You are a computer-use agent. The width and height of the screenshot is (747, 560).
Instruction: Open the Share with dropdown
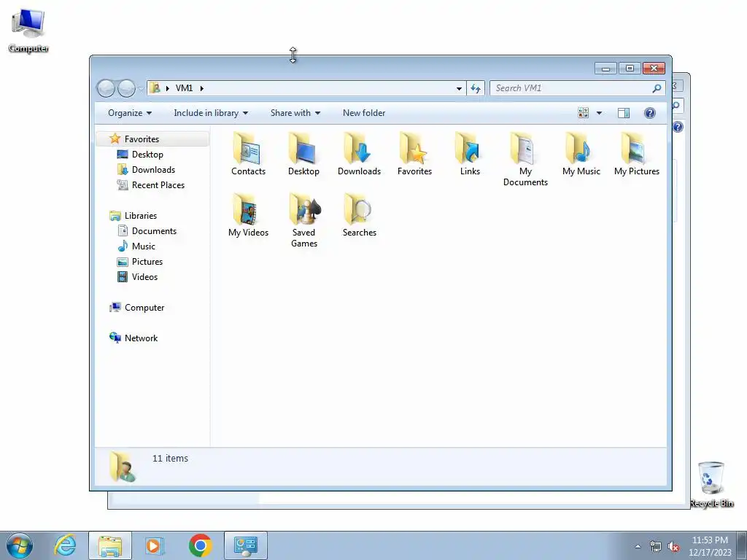(x=295, y=113)
